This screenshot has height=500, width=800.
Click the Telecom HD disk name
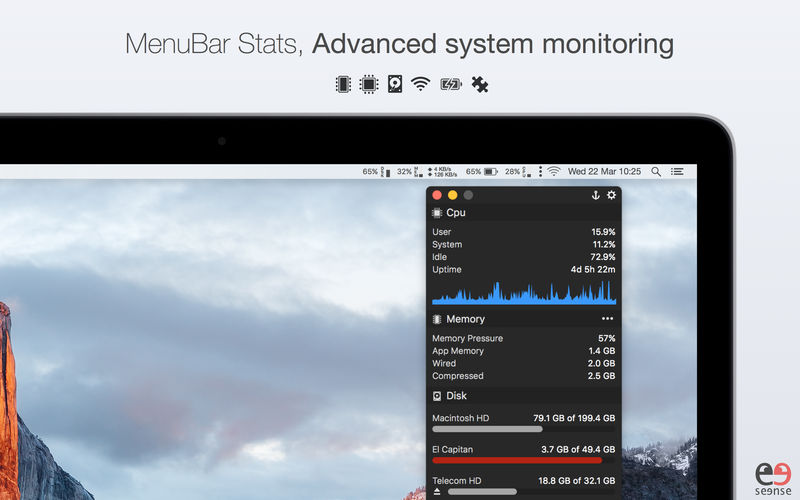[x=456, y=481]
